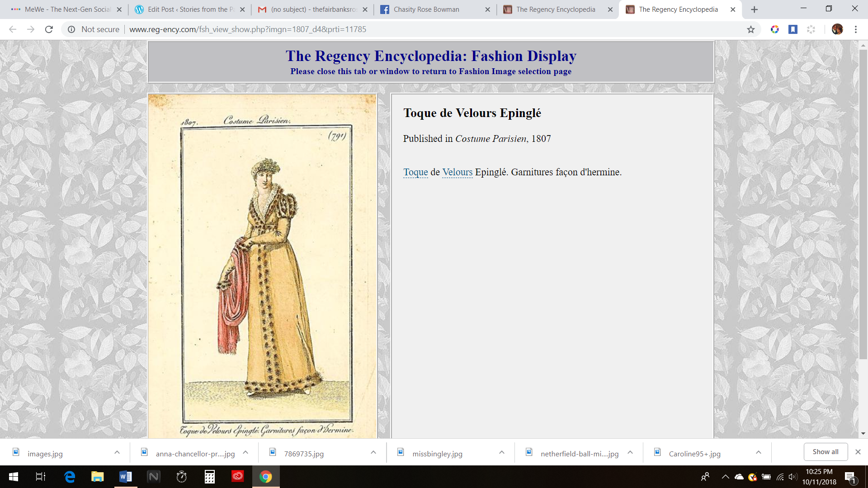Expand options for Caroline95+.jpg download
Screen dimensions: 868x488
pyautogui.click(x=759, y=452)
